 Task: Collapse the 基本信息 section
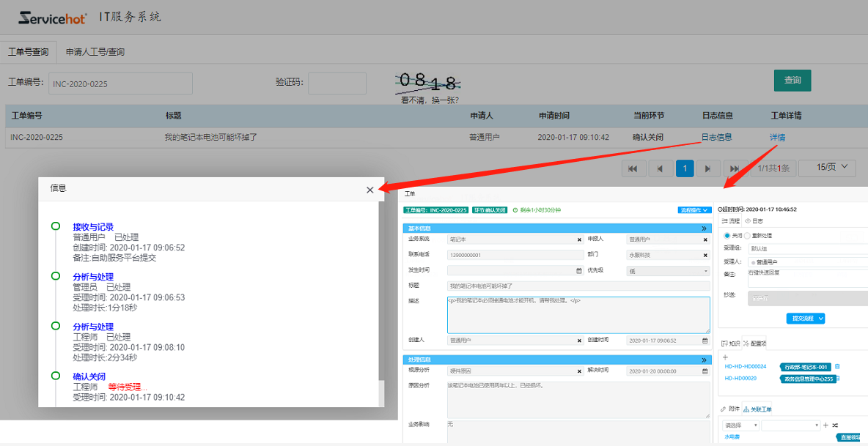tap(704, 228)
